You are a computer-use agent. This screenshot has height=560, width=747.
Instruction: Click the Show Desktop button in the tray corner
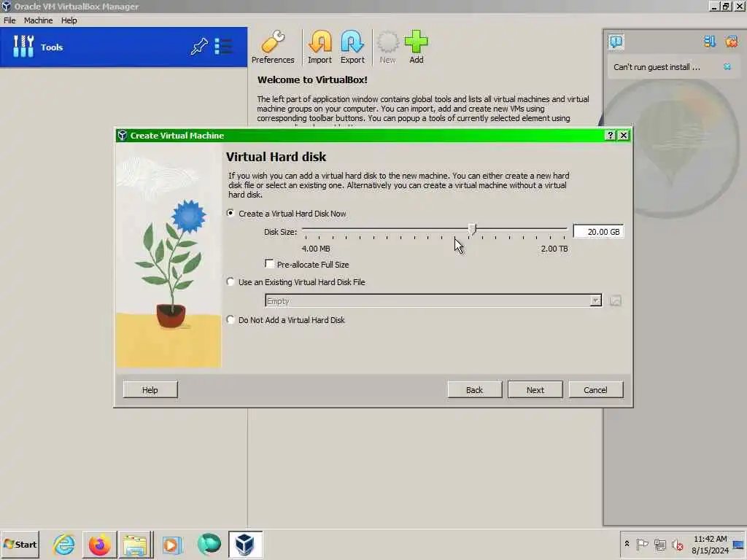[x=738, y=544]
